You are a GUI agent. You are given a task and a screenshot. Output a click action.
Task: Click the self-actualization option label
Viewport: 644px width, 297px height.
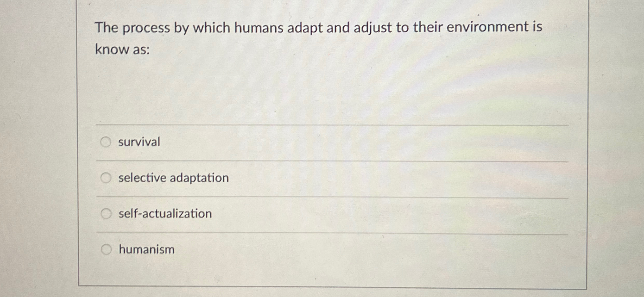point(165,214)
